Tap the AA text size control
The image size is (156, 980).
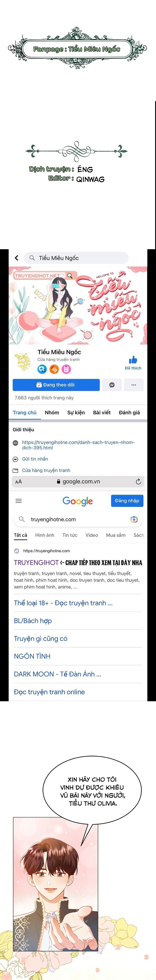click(x=18, y=482)
